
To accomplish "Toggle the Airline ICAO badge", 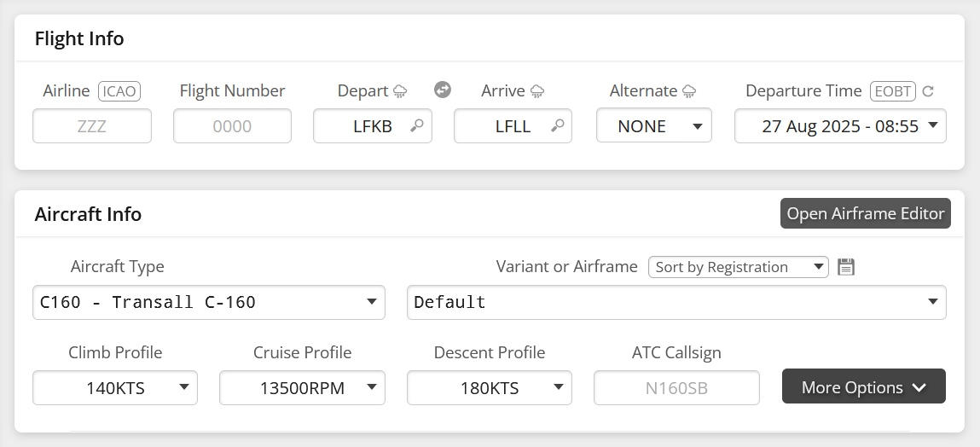I will [119, 91].
